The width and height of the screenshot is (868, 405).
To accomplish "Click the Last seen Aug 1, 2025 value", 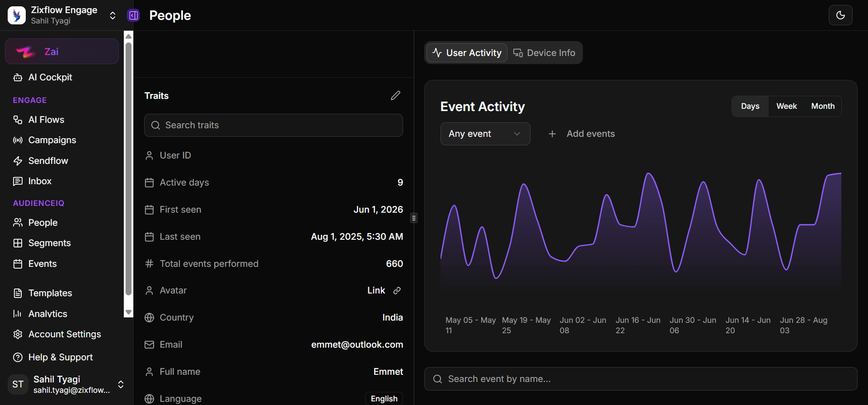I will pos(357,237).
